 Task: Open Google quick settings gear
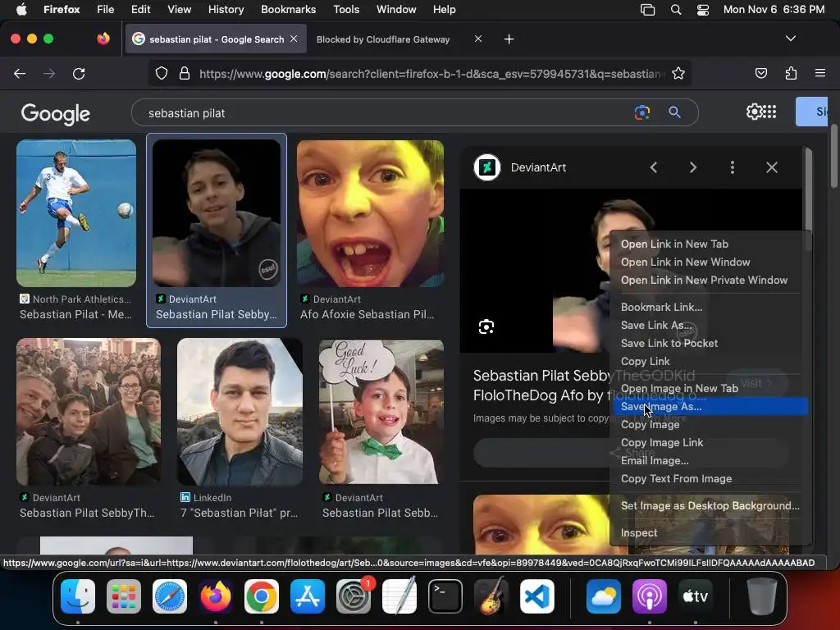[x=754, y=112]
